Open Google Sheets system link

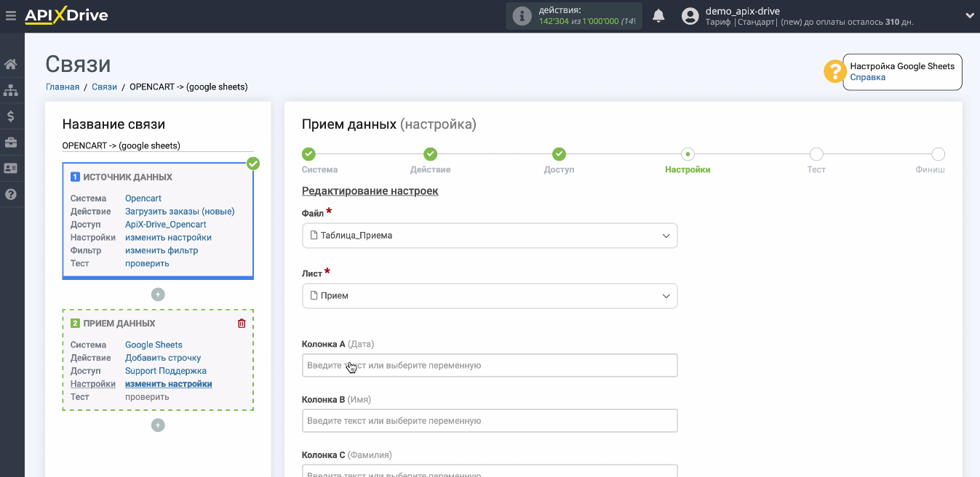point(154,345)
